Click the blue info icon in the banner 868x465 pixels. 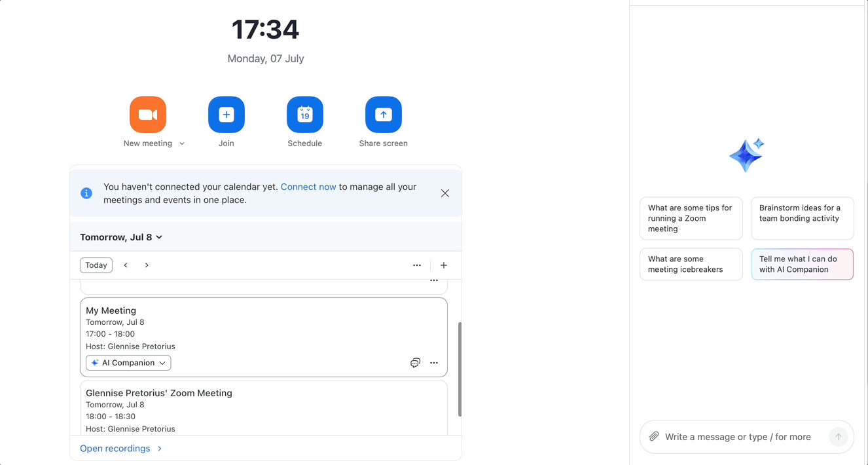(86, 193)
